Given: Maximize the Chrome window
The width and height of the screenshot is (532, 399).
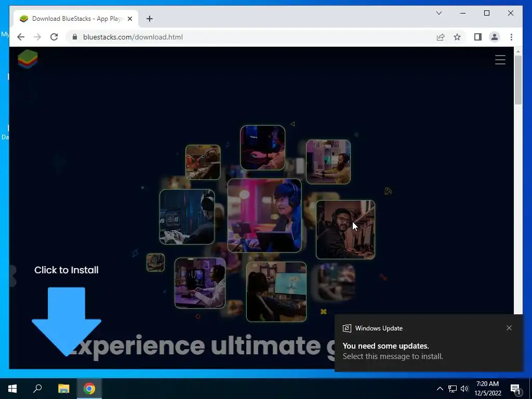Looking at the screenshot, I should coord(486,13).
